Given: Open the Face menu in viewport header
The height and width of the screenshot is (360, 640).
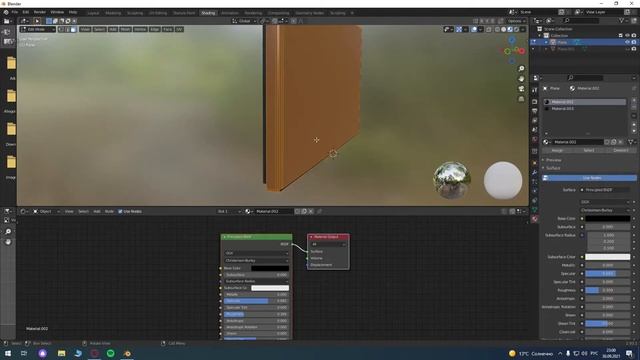Looking at the screenshot, I should tap(167, 29).
